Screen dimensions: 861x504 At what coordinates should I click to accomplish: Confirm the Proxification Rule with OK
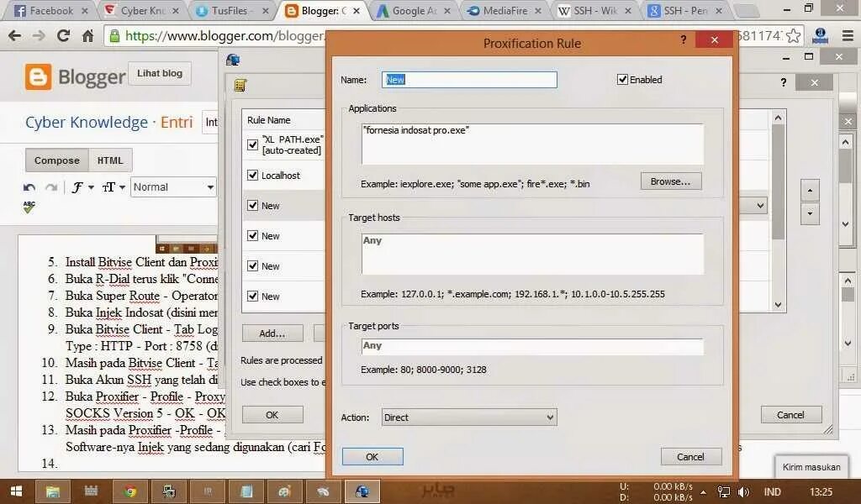coord(372,457)
